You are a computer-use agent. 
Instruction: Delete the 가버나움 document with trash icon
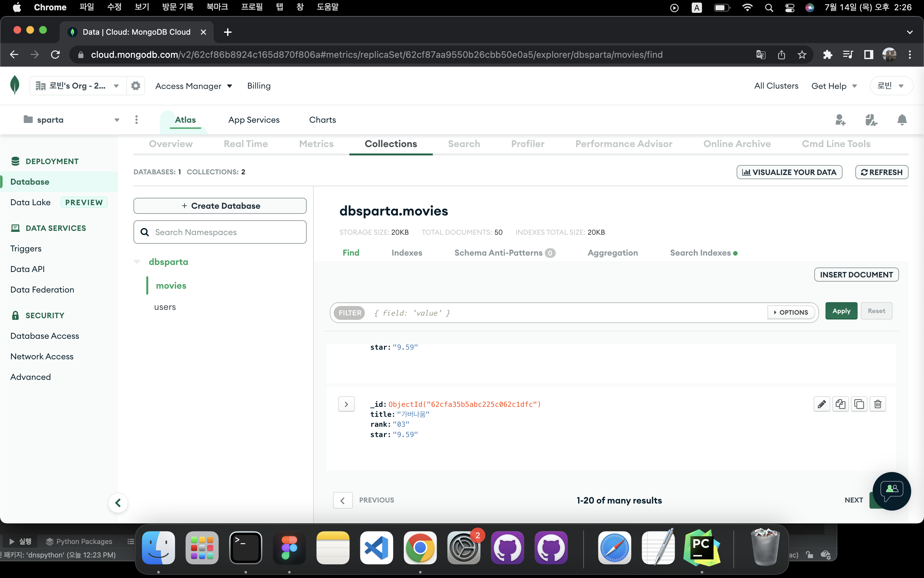[x=878, y=404]
